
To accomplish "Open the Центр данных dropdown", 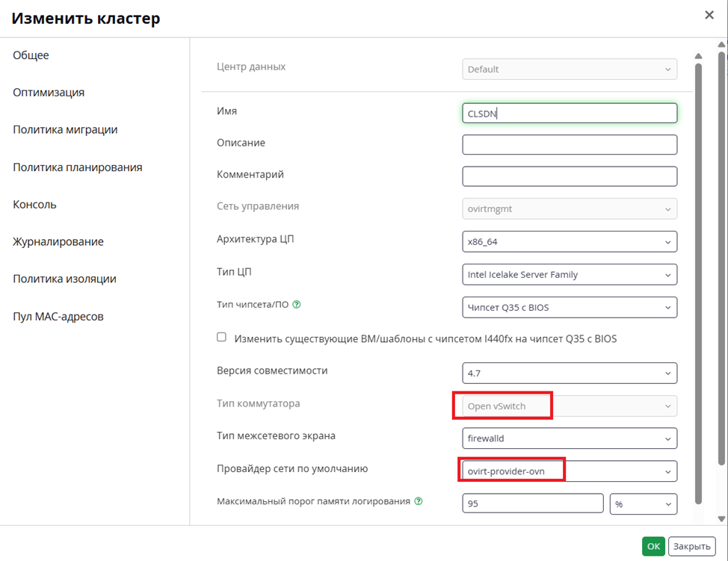I will 570,69.
